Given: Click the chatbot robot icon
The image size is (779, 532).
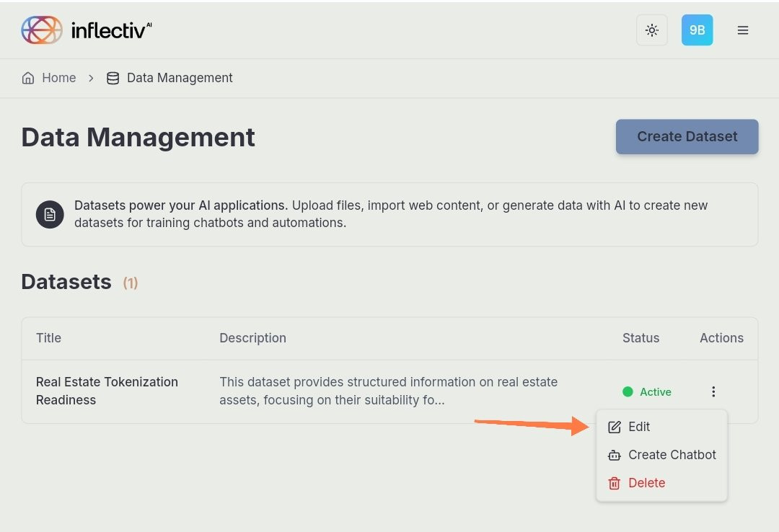Looking at the screenshot, I should point(614,455).
